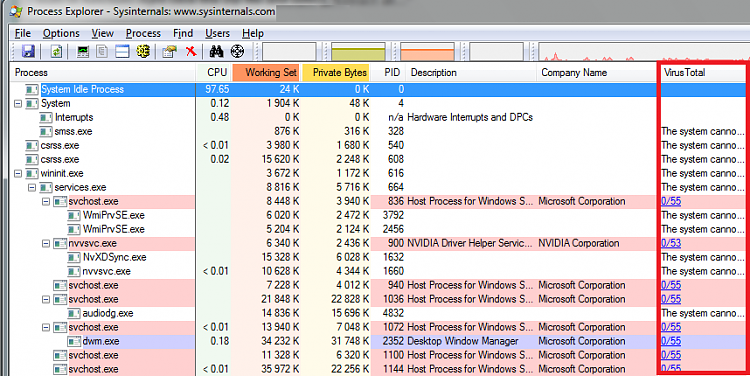Sort by the Working Set column header
The height and width of the screenshot is (376, 750).
click(x=266, y=73)
